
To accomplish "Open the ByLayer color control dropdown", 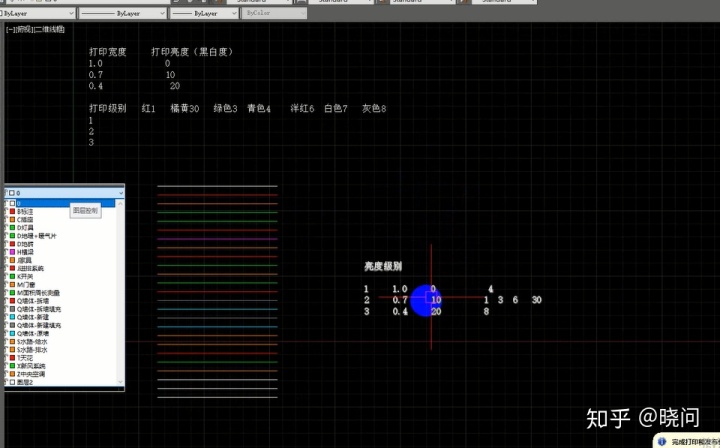I will click(x=37, y=14).
